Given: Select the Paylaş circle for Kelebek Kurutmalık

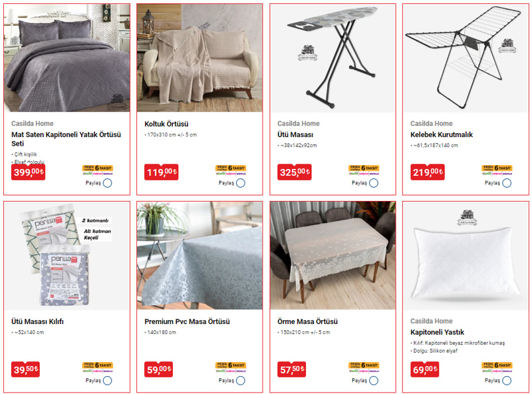Looking at the screenshot, I should pos(507,183).
